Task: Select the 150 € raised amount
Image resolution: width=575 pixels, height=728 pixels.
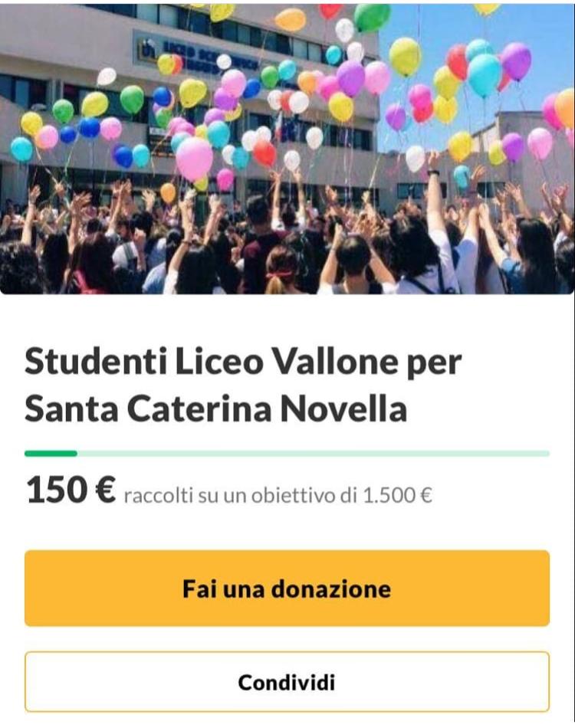Action: pyautogui.click(x=71, y=490)
